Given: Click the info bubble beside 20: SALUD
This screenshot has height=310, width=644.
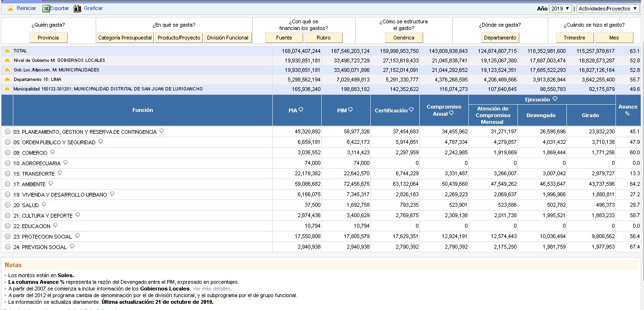Looking at the screenshot, I should (x=44, y=204).
